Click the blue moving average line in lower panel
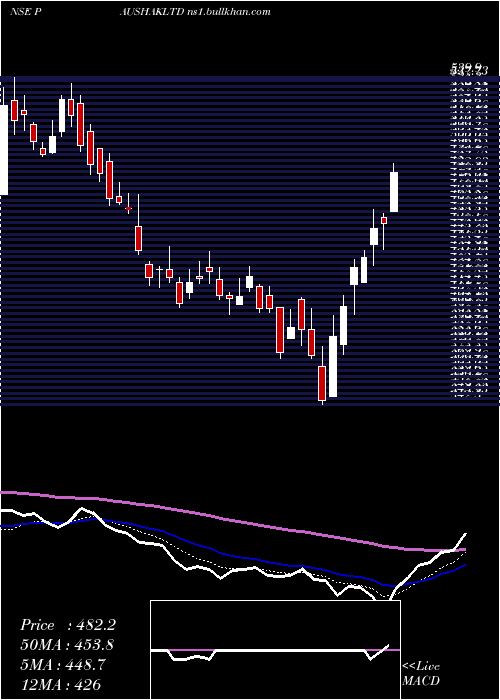 [x=232, y=555]
